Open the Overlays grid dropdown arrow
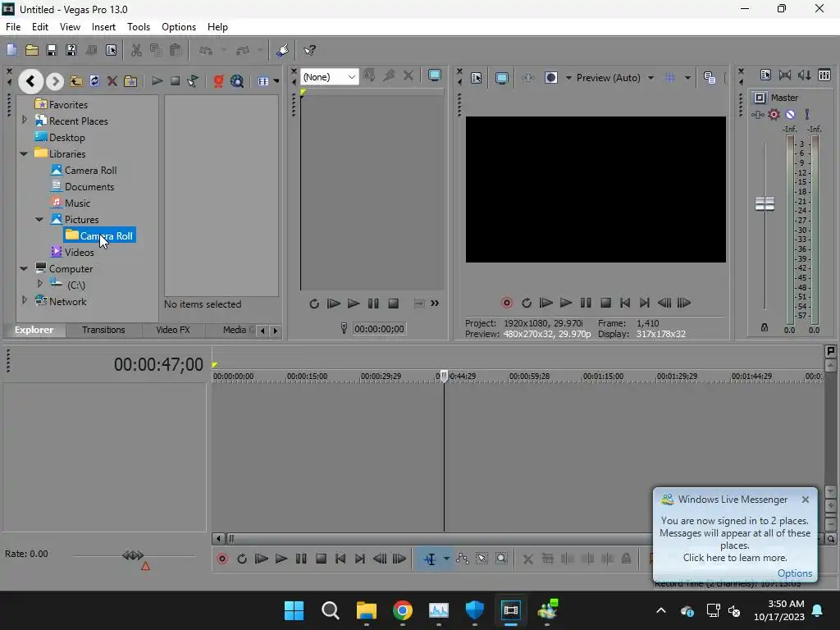The image size is (840, 630). 688,78
